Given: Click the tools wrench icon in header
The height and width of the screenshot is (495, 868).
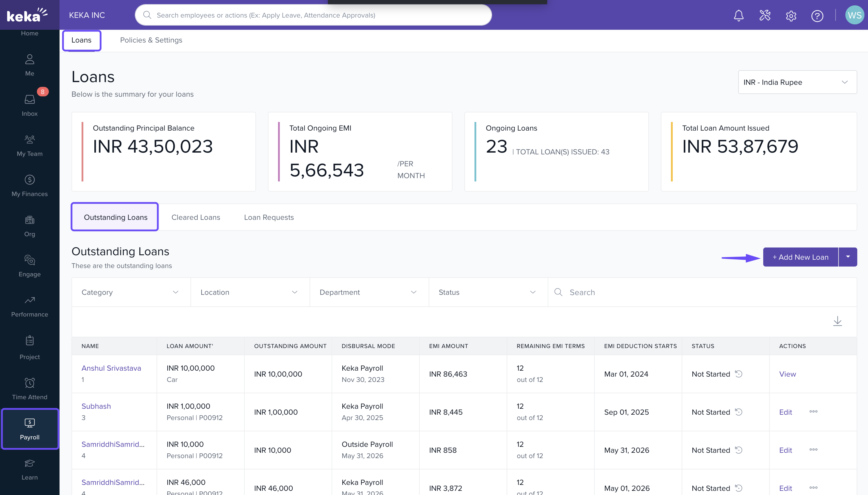Looking at the screenshot, I should (765, 15).
